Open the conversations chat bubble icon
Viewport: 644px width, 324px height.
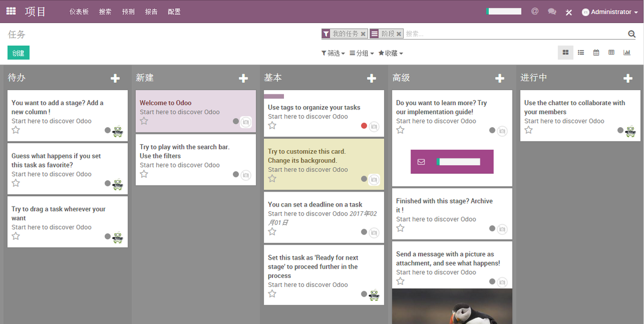tap(552, 11)
